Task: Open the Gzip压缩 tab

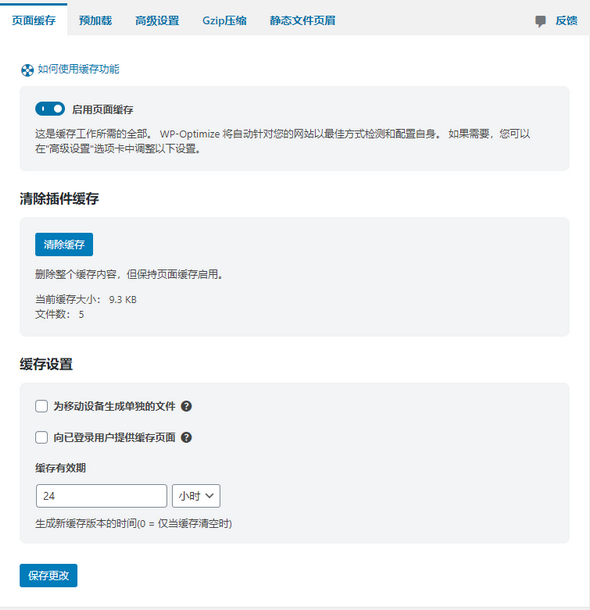Action: tap(224, 20)
